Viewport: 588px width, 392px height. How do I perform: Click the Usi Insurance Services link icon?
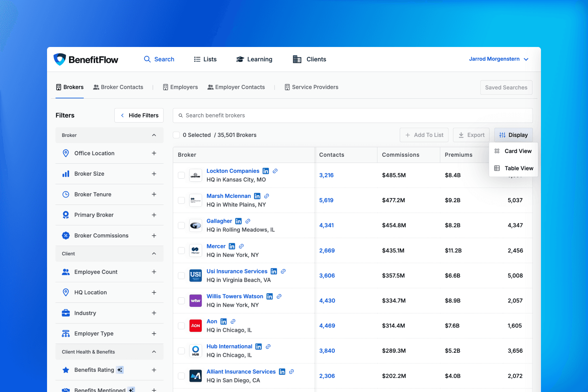[283, 271]
